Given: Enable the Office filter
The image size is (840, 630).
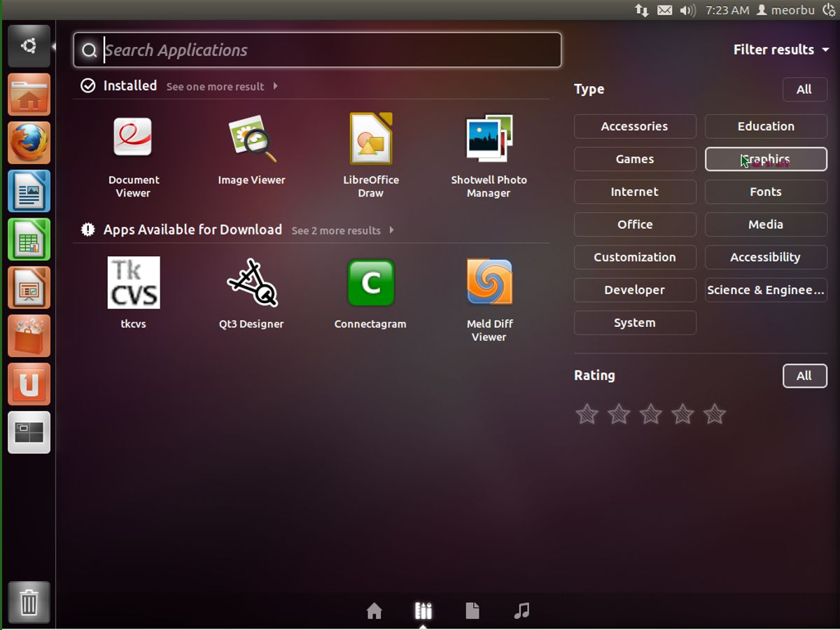Looking at the screenshot, I should tap(634, 224).
